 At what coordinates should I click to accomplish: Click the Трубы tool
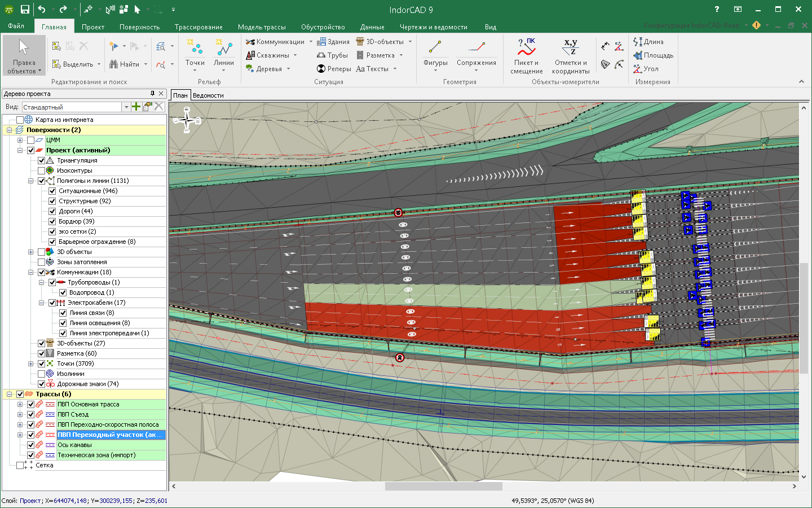tap(332, 55)
